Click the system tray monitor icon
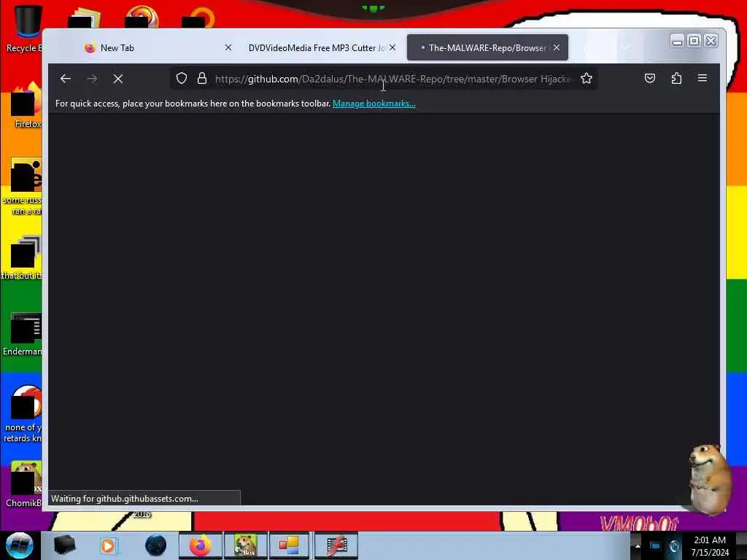Image resolution: width=747 pixels, height=560 pixels. pos(656,546)
